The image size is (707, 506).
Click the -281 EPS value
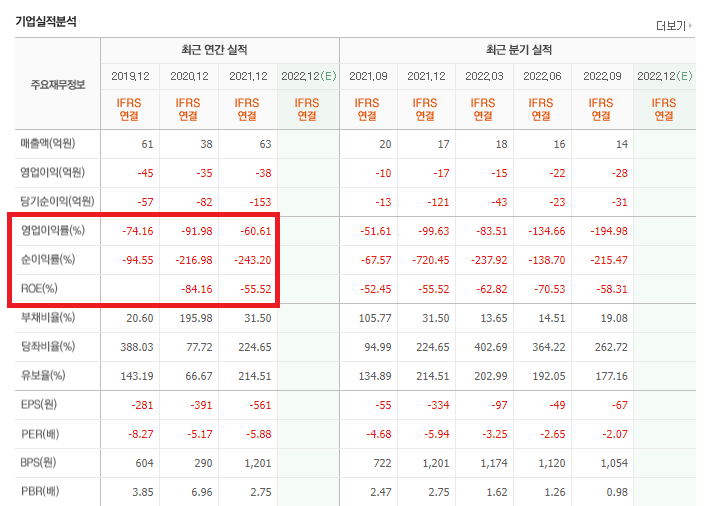click(142, 405)
